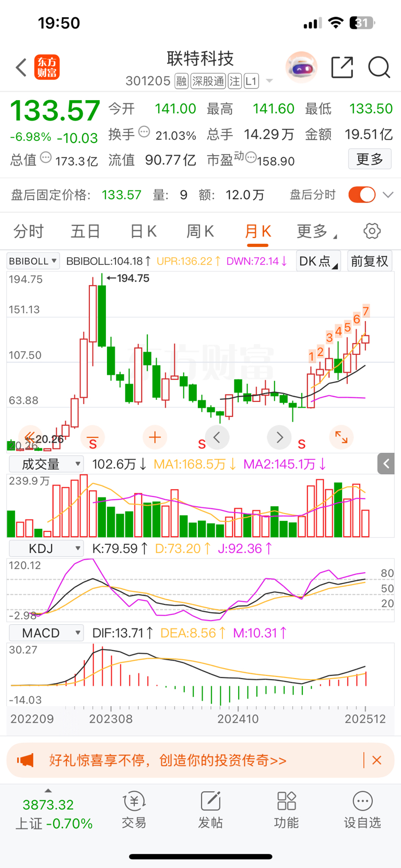Viewport: 401px width, 868px height.
Task: Tap the 上证 3873.32 index ticker
Action: click(53, 814)
